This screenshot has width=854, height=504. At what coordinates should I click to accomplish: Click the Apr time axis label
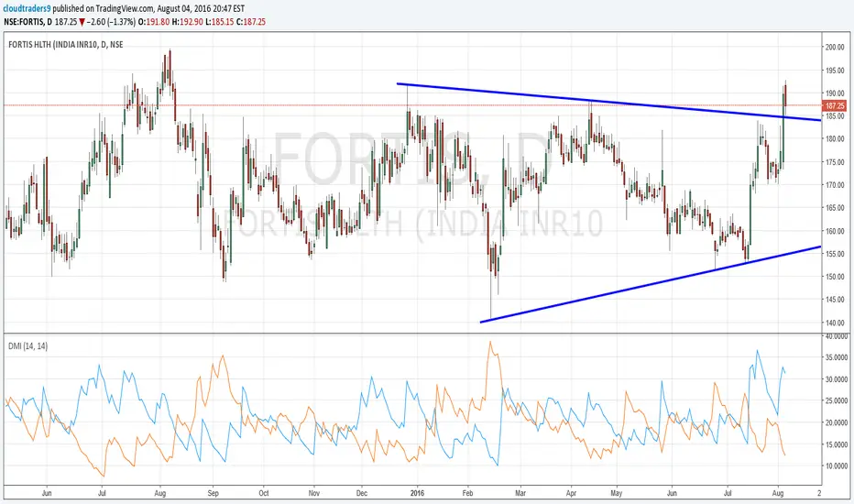(x=572, y=493)
